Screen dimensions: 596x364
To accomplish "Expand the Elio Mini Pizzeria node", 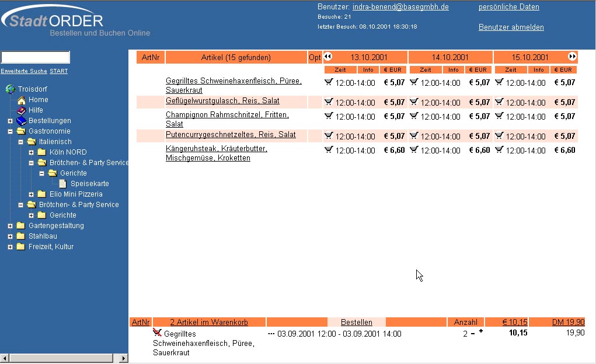I will click(x=31, y=194).
